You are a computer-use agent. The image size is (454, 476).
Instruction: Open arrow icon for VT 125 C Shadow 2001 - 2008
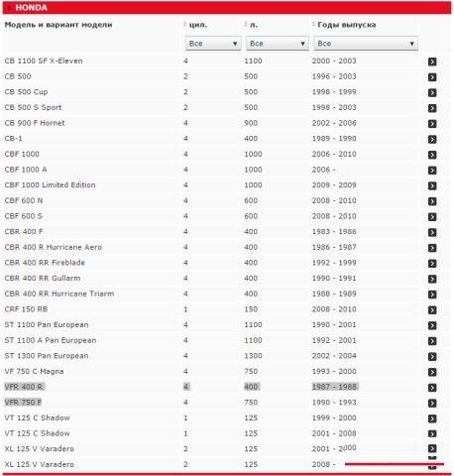432,433
